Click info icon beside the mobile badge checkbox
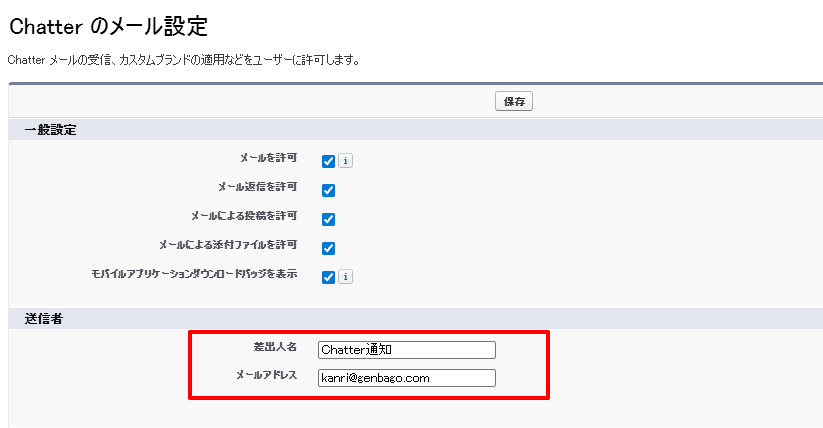 (x=345, y=277)
